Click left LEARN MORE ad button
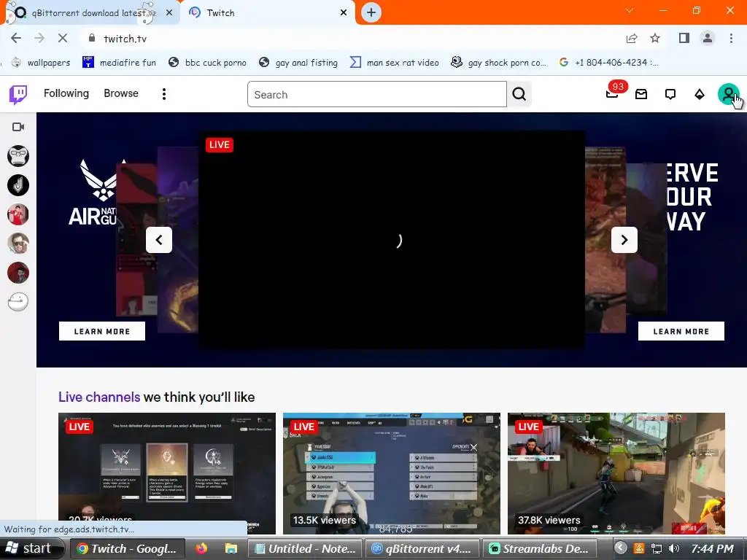 pyautogui.click(x=102, y=332)
